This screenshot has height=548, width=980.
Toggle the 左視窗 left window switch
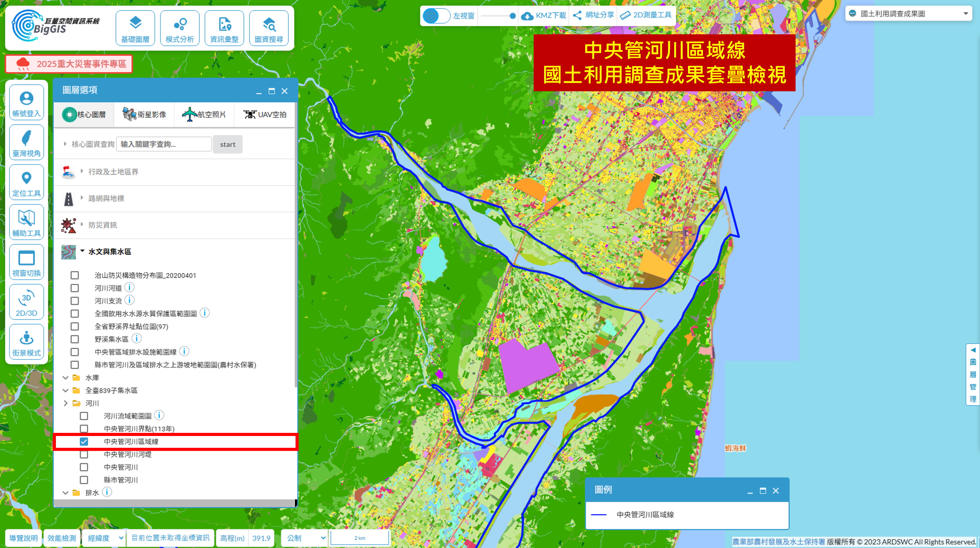(436, 16)
